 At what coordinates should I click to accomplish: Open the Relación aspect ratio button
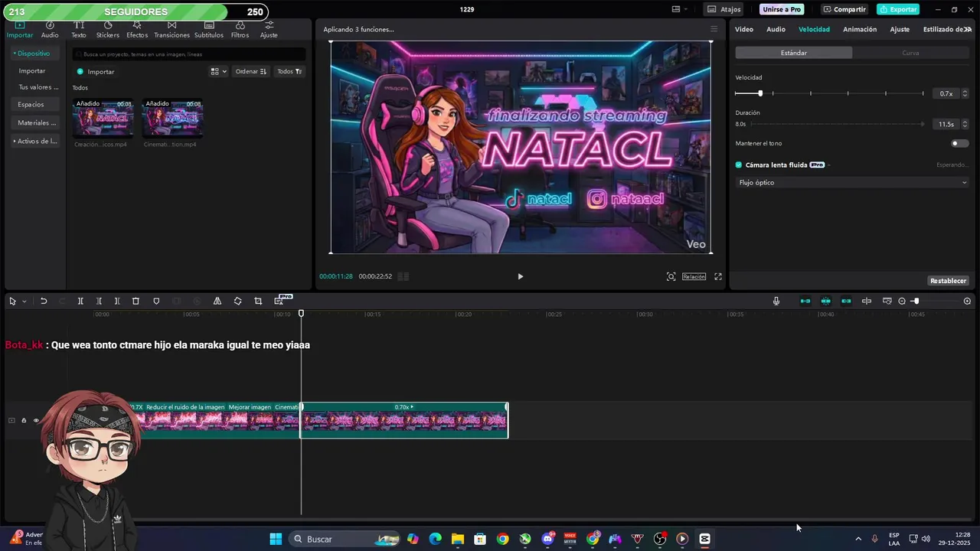694,276
